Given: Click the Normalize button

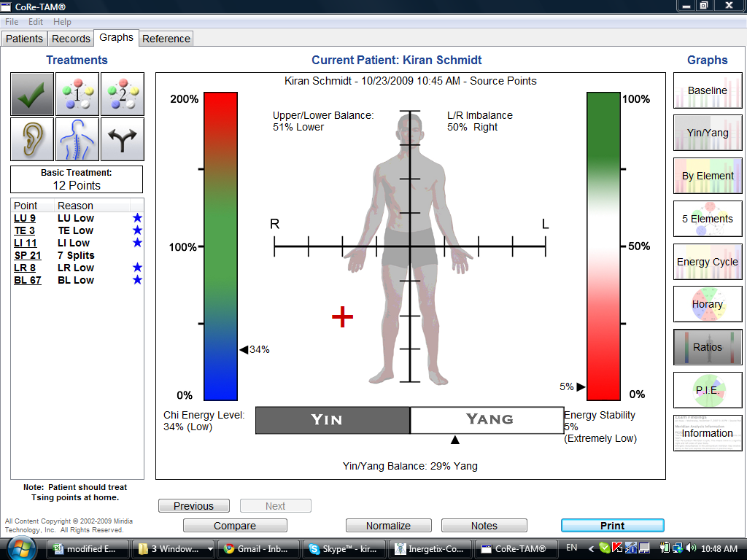Looking at the screenshot, I should [x=388, y=525].
